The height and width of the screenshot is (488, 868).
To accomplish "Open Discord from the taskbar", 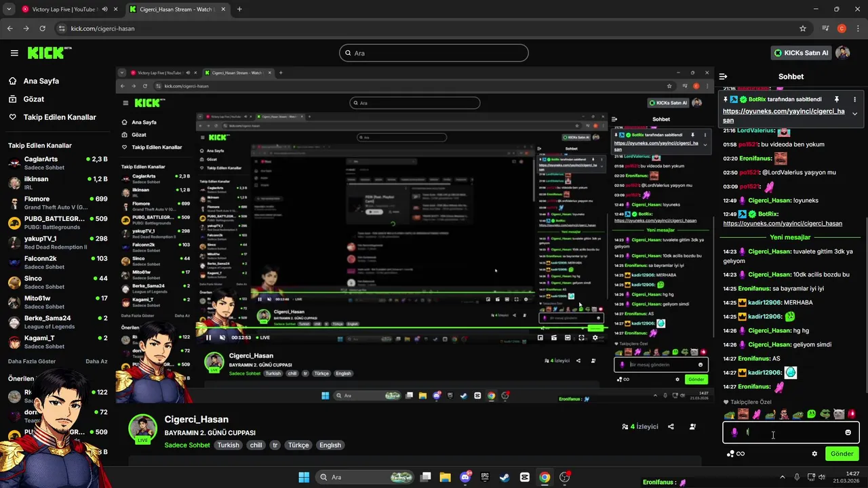I will [x=465, y=477].
